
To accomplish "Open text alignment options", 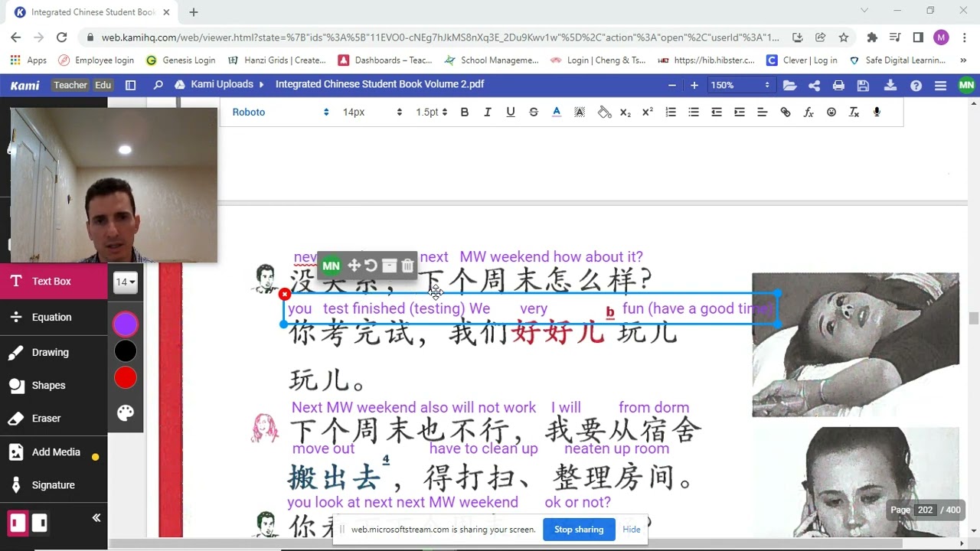I will 763,112.
